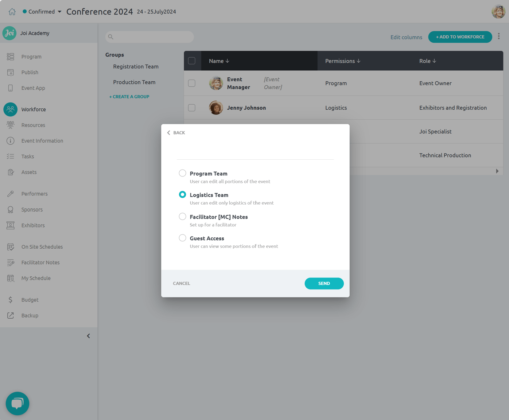Select the Program Team radio button
Screen dimensions: 509x420
182,173
